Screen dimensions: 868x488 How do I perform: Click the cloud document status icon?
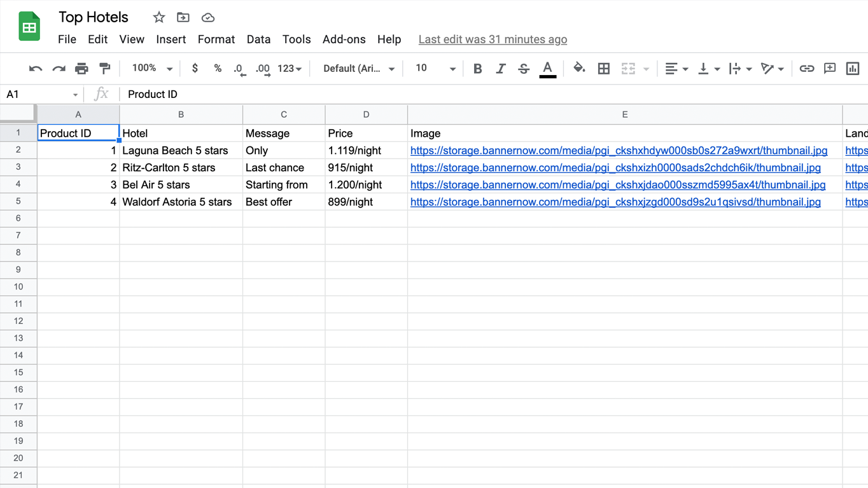pos(208,18)
